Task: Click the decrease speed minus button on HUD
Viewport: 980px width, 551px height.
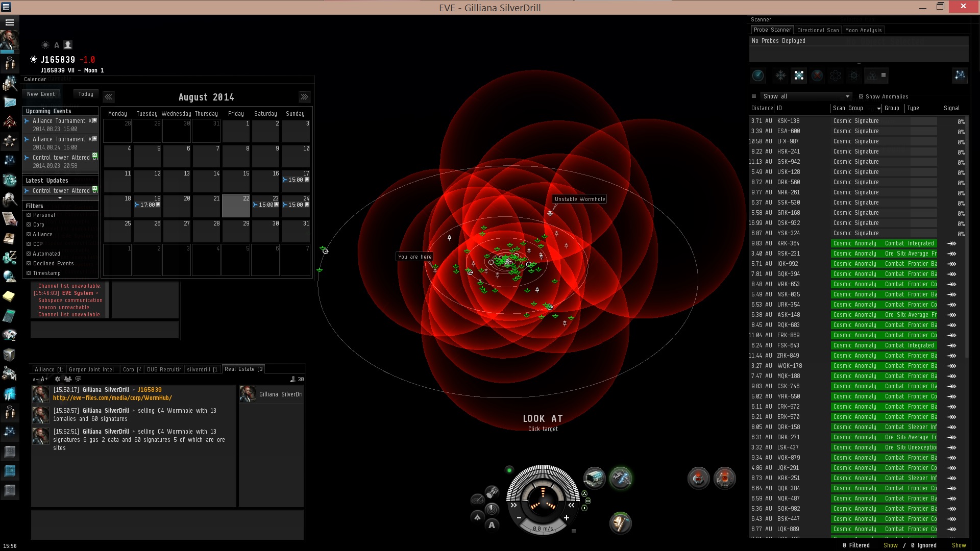Action: coord(519,518)
